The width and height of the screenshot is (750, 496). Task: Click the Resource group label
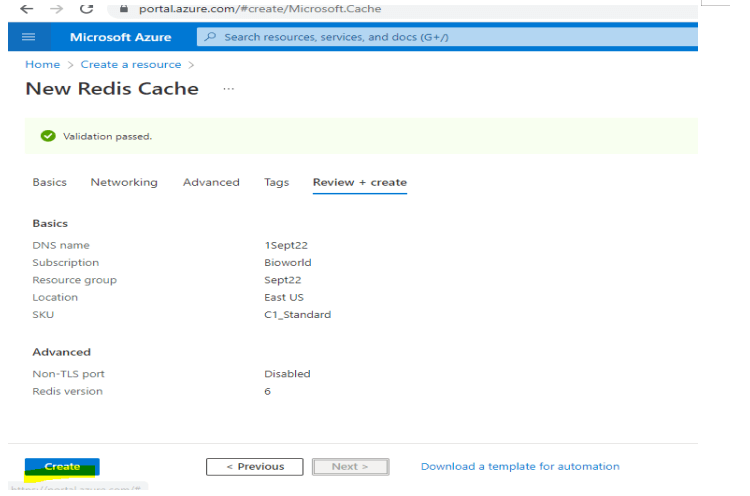point(75,280)
